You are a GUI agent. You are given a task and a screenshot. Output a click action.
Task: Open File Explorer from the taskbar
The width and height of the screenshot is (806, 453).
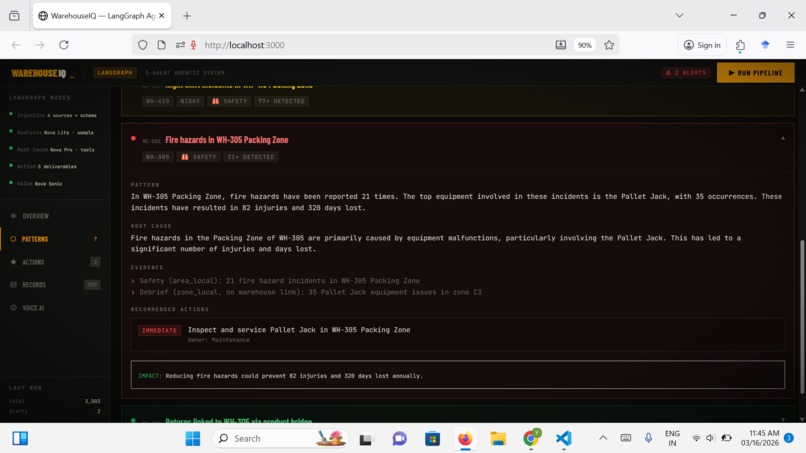tap(498, 439)
